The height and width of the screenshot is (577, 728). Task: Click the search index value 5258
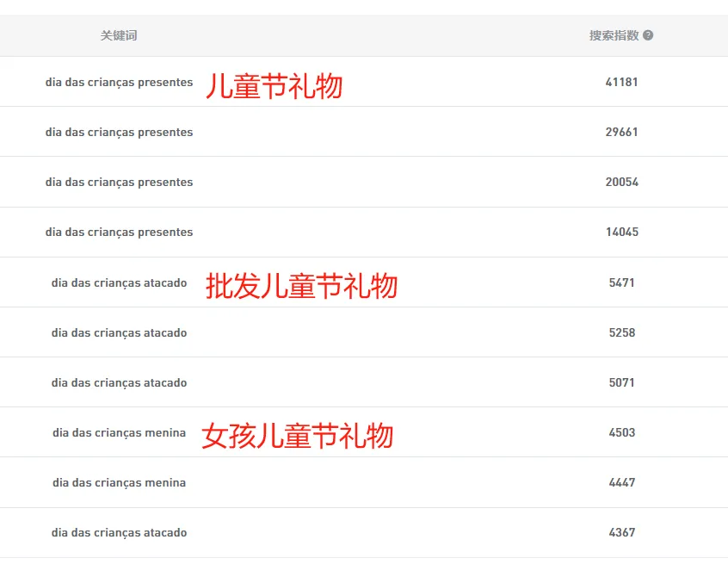click(x=621, y=332)
